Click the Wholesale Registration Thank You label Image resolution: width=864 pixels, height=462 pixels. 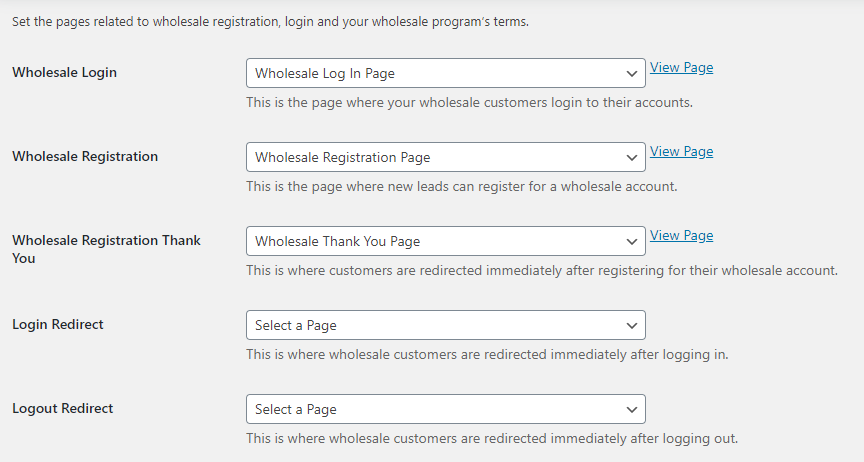106,249
